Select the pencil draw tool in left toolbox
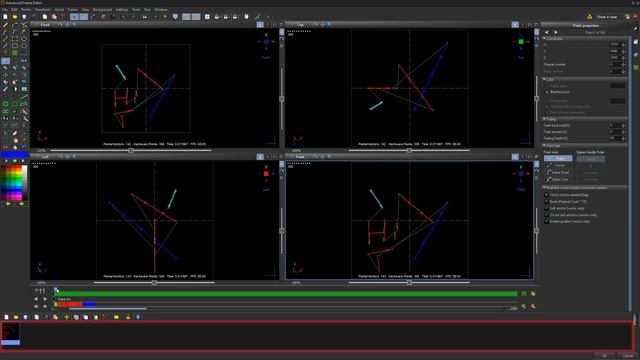Image resolution: width=640 pixels, height=360 pixels. (x=5, y=25)
